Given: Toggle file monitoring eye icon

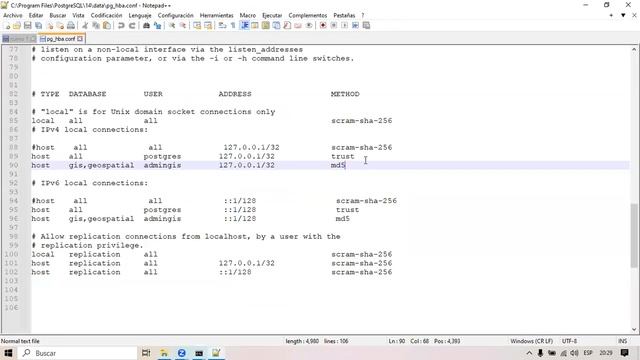Looking at the screenshot, I should [309, 26].
